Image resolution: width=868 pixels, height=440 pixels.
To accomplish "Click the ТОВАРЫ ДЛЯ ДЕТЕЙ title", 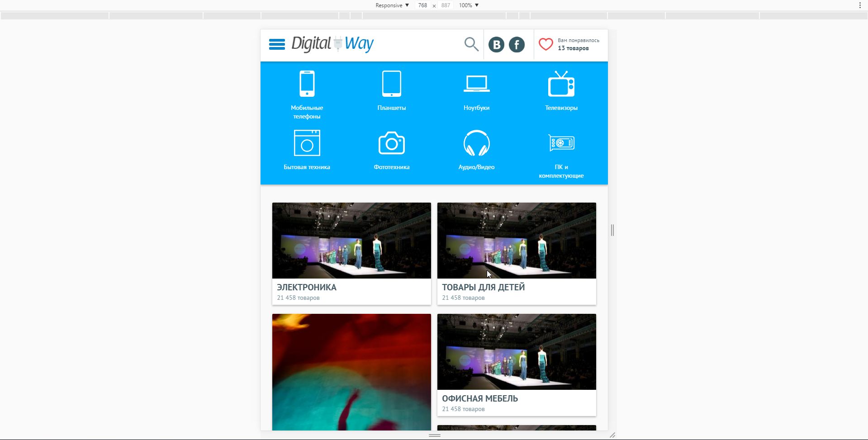I will (x=484, y=287).
